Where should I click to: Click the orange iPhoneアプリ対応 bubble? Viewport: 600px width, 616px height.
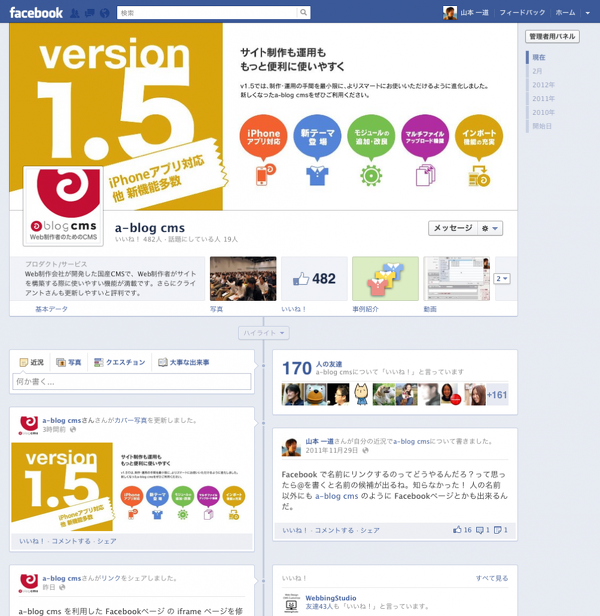click(263, 137)
